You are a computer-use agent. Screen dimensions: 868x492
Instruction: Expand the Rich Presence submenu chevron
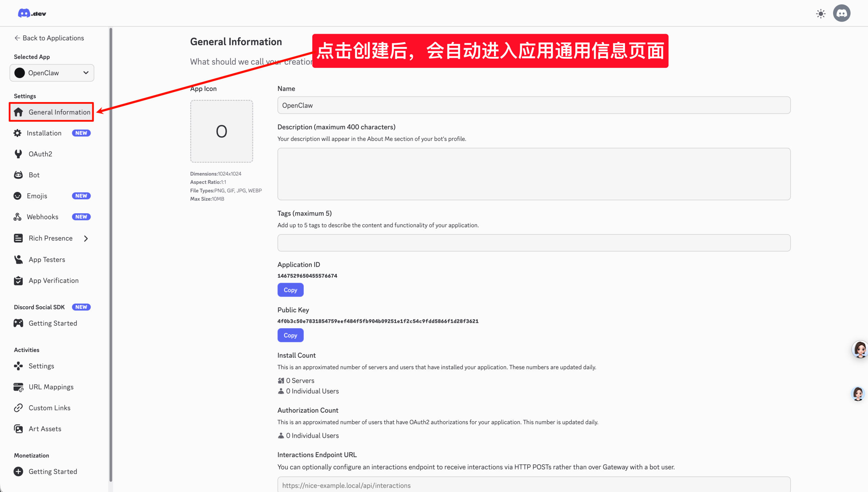tap(86, 238)
